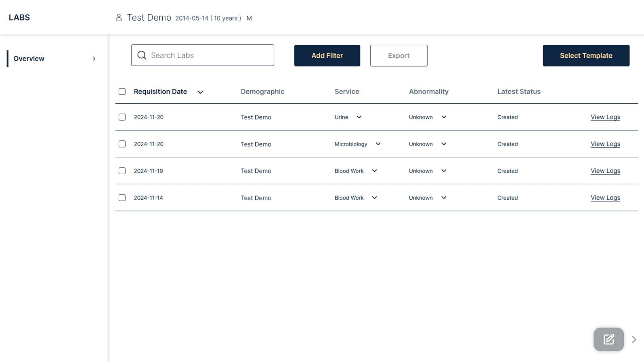
Task: Check the Urine row checkbox
Action: point(122,117)
